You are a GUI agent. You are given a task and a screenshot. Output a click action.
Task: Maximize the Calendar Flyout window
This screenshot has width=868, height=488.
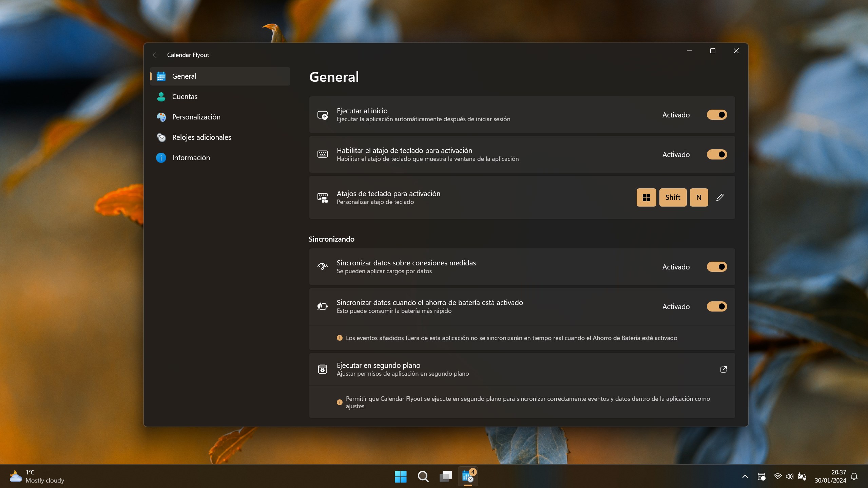[x=713, y=51]
